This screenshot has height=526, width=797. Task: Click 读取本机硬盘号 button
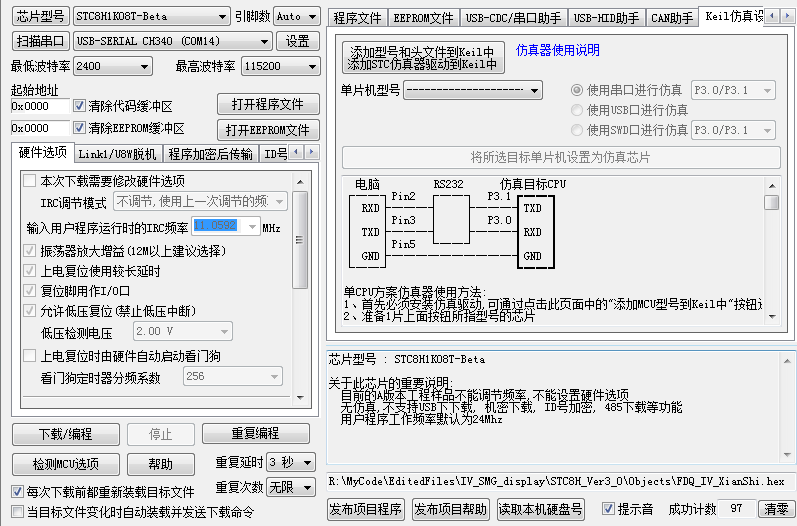pyautogui.click(x=540, y=509)
